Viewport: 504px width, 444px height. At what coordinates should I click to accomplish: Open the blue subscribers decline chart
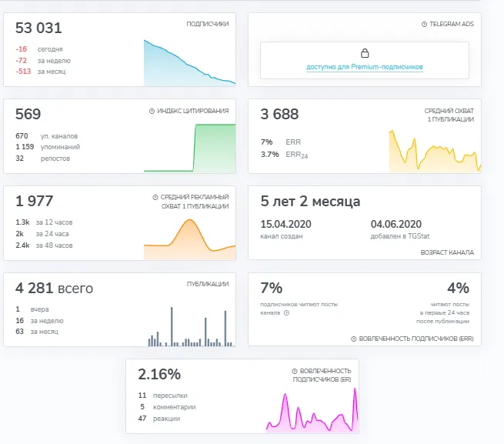click(189, 62)
